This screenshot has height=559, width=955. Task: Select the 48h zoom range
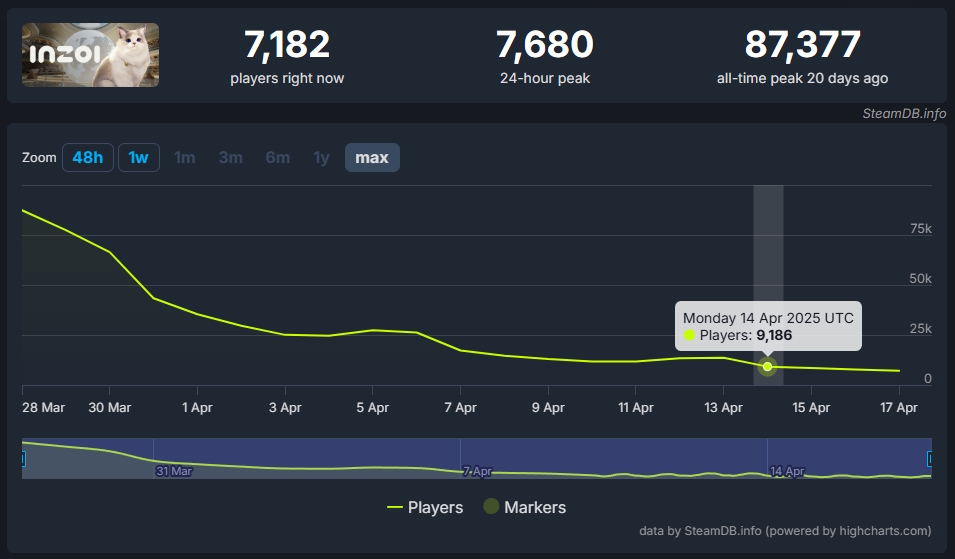pos(87,158)
